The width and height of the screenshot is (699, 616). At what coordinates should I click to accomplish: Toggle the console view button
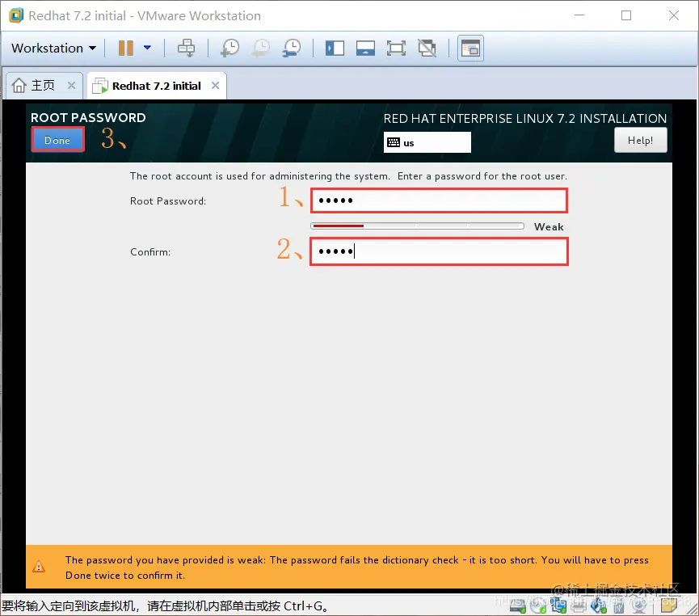(470, 48)
